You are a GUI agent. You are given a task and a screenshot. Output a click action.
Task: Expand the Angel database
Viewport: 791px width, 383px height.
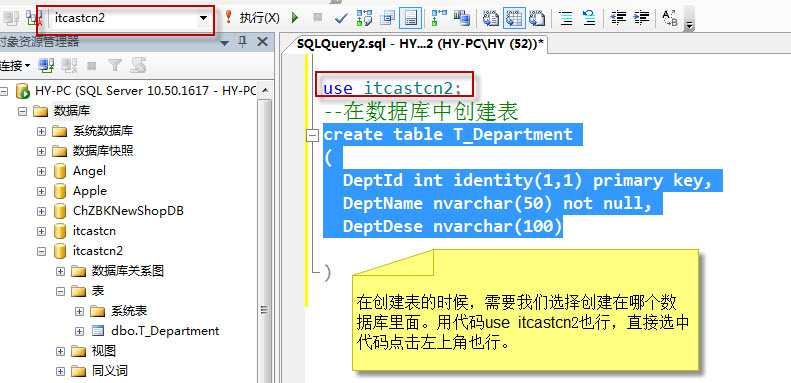click(x=41, y=171)
